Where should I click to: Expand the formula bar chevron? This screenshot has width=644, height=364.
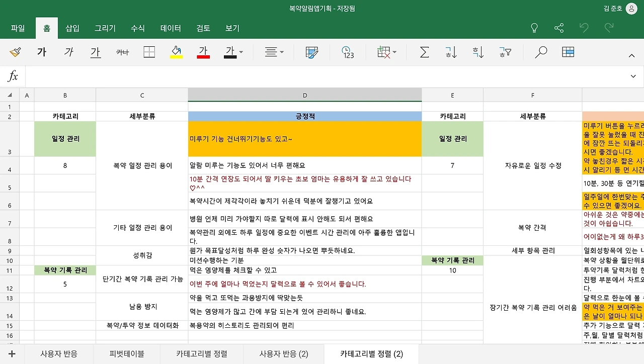click(633, 76)
